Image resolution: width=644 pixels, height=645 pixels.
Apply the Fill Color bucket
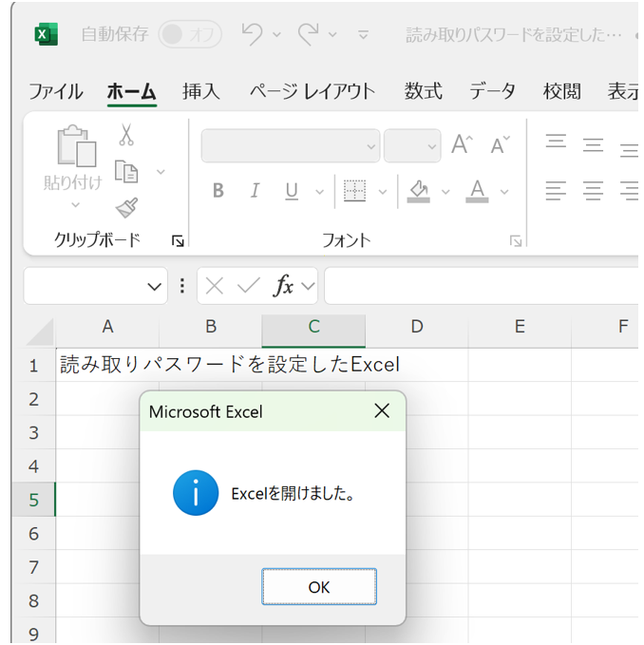tap(419, 191)
